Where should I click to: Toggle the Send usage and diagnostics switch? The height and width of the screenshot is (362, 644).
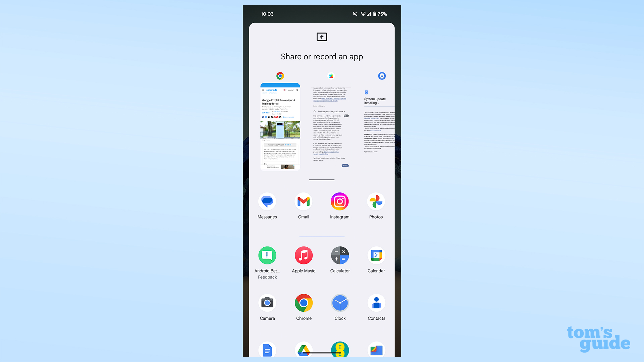tap(346, 116)
